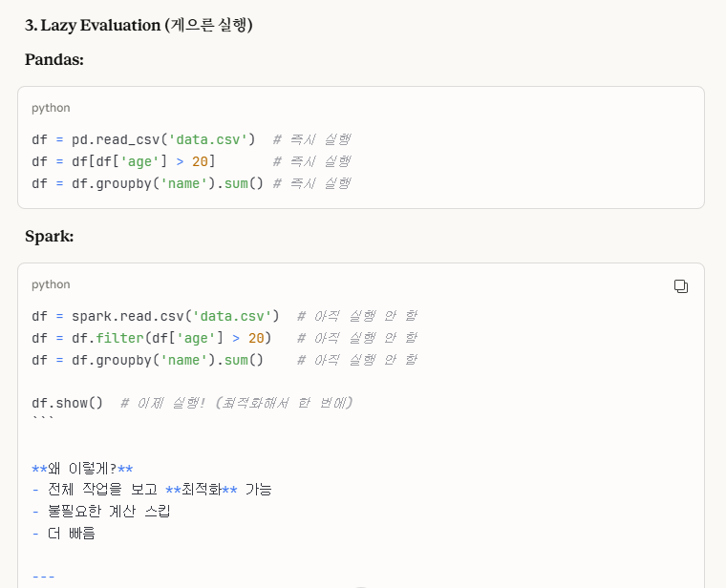Click the '**왜 이렇게?**' line

click(82, 468)
